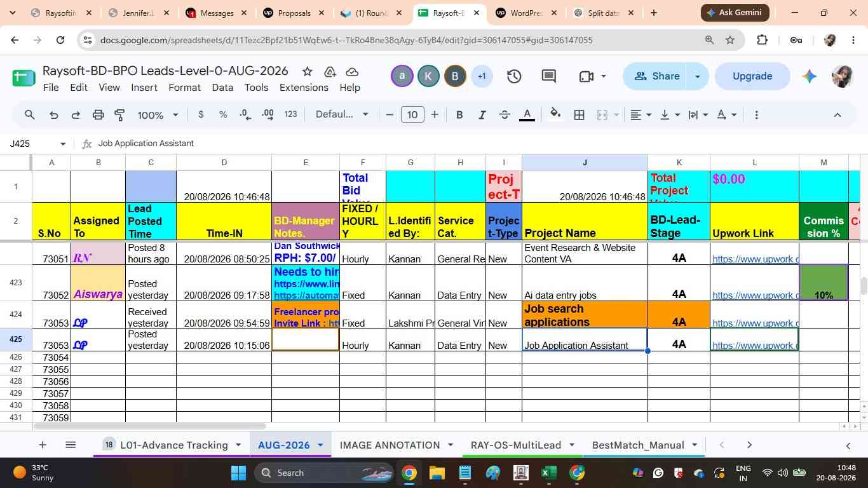Viewport: 868px width, 488px height.
Task: Expand the zoom 100% dropdown
Action: point(158,115)
